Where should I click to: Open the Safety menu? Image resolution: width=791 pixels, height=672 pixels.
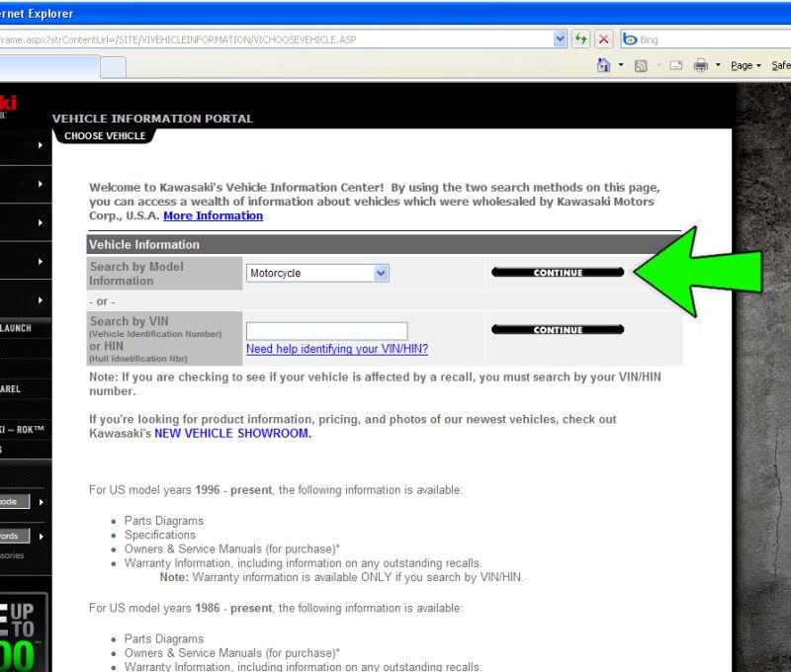pyautogui.click(x=781, y=65)
